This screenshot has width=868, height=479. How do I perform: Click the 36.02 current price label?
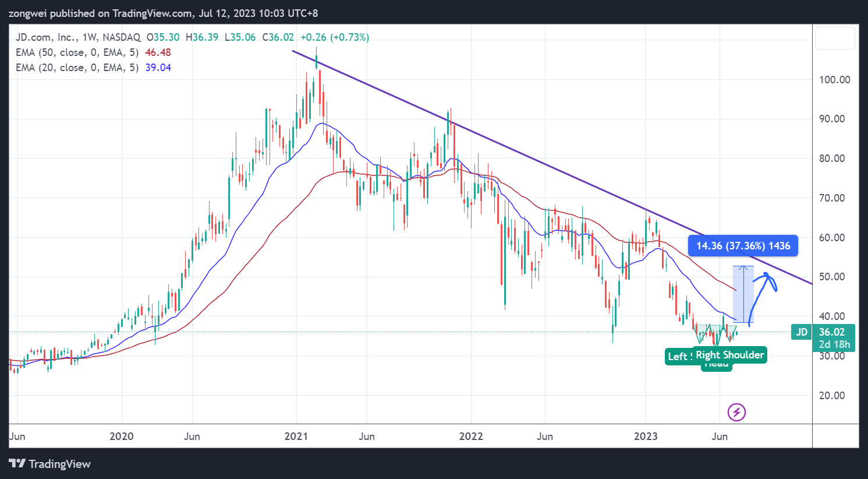[x=831, y=332]
